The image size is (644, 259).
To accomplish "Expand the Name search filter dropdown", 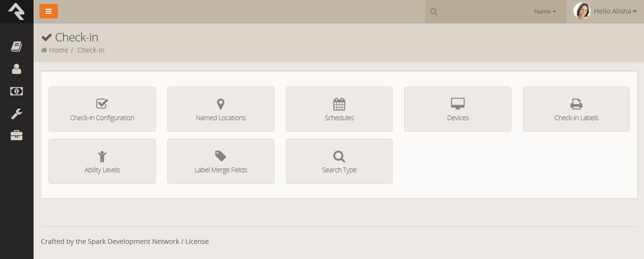I will (545, 12).
